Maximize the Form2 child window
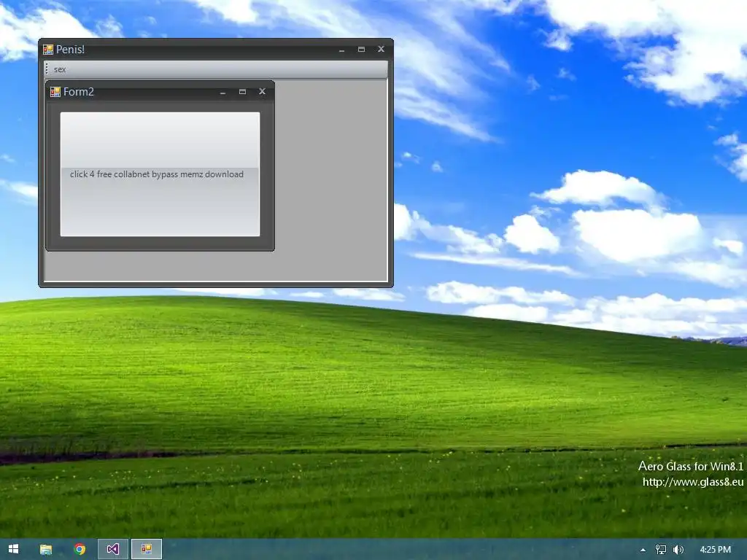This screenshot has width=747, height=560. (242, 92)
